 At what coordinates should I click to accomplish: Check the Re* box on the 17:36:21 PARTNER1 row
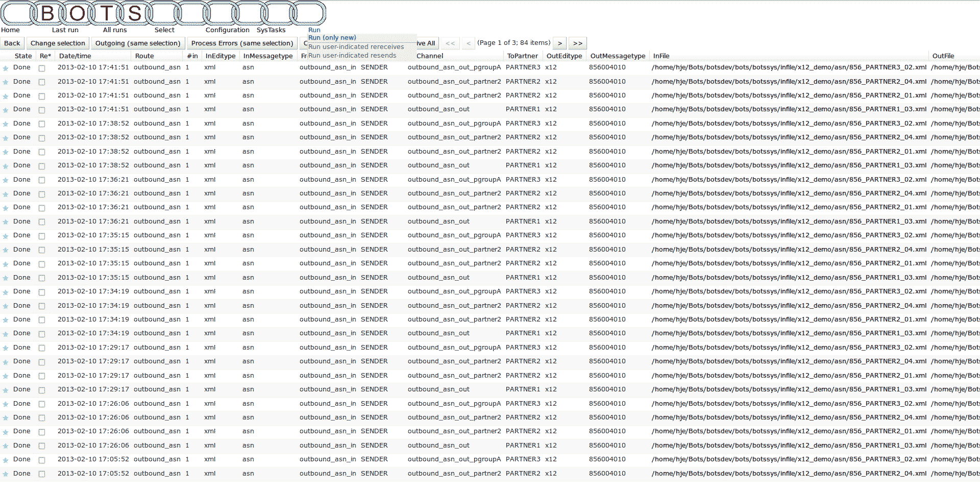pos(41,221)
